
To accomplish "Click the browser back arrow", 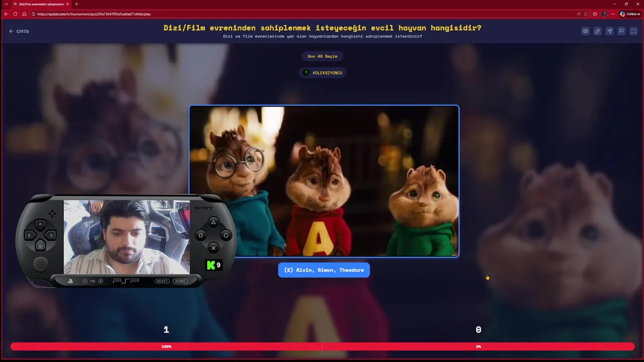I will pos(6,14).
